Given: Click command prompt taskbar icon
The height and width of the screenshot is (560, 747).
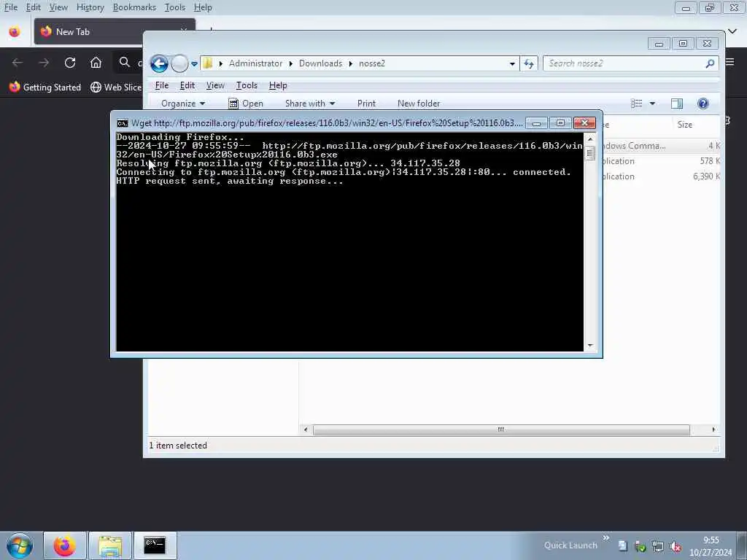Looking at the screenshot, I should pos(155,545).
